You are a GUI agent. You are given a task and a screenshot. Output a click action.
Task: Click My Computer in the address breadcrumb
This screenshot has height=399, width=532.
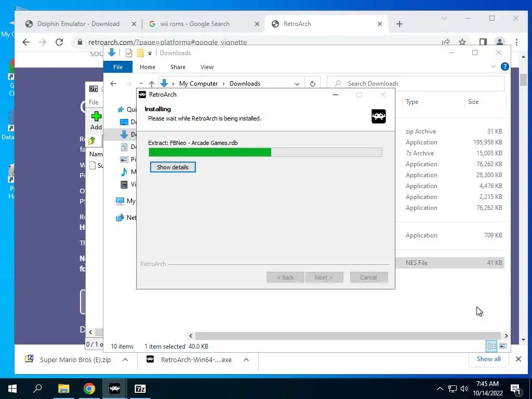[x=198, y=84]
